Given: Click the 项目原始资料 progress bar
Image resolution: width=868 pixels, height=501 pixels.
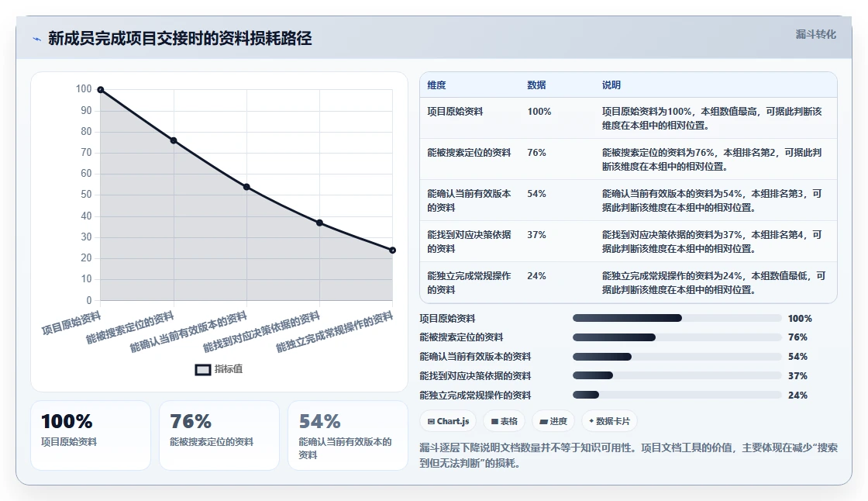Looking at the screenshot, I should point(677,318).
